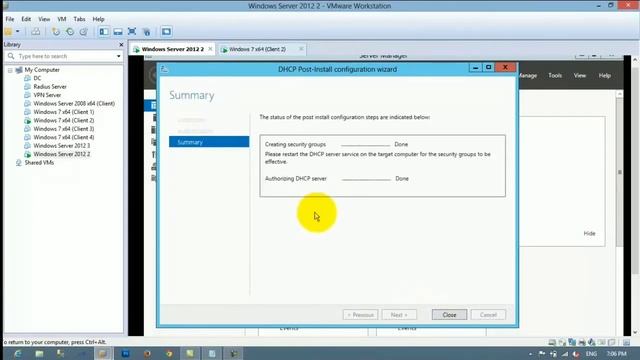Select Windows Server 2012 2 in library tree
The image size is (640, 360).
[62, 154]
